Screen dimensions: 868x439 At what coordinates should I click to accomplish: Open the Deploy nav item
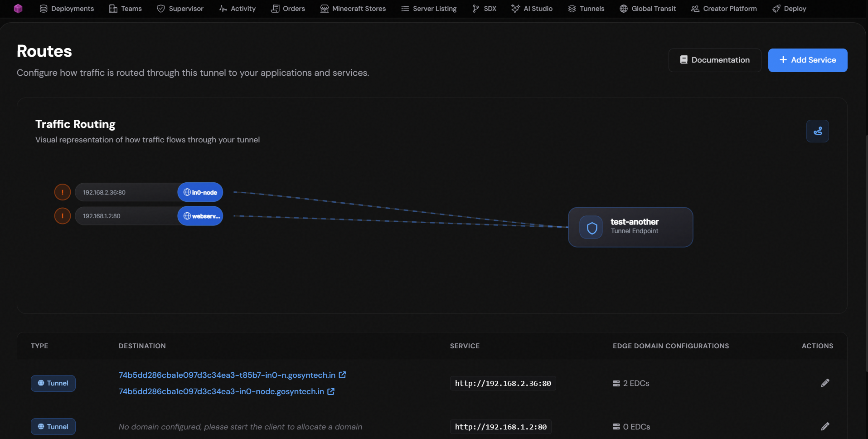789,9
